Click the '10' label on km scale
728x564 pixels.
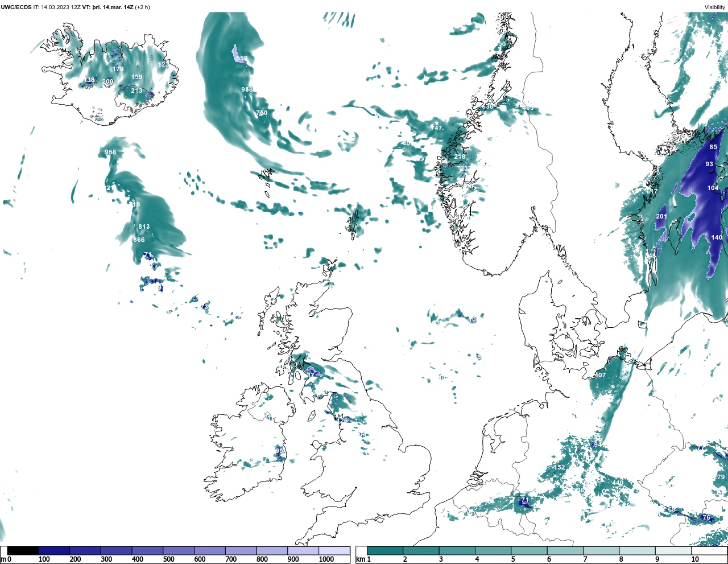coord(695,559)
